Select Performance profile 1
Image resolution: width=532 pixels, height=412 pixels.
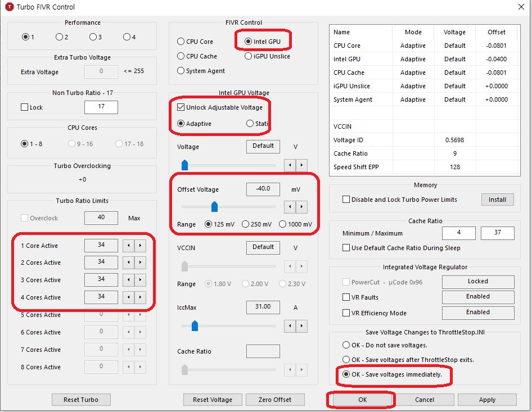pyautogui.click(x=28, y=37)
